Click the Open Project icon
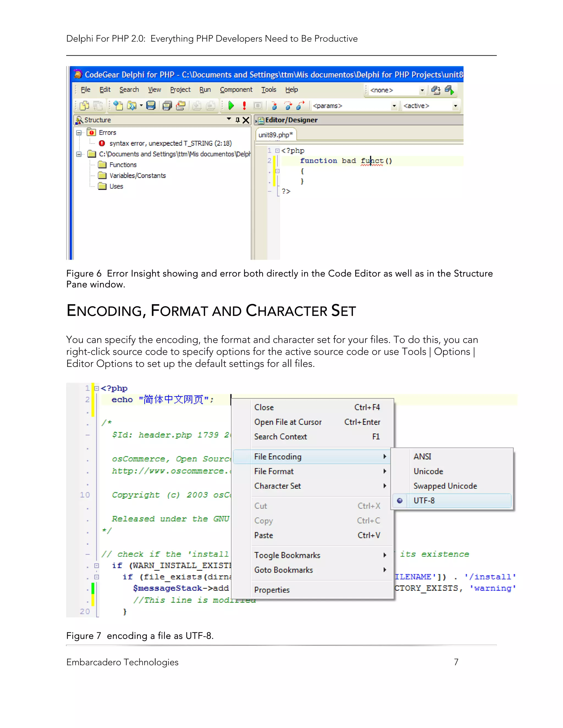 pos(181,106)
